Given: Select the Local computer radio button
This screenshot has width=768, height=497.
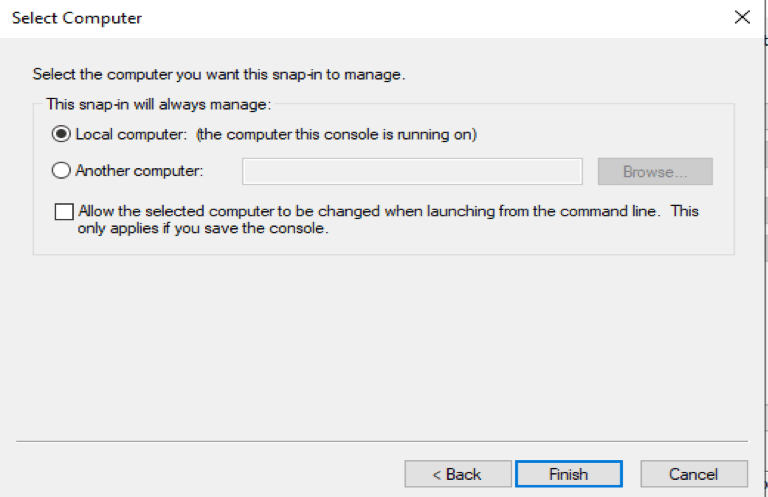Looking at the screenshot, I should [x=61, y=134].
